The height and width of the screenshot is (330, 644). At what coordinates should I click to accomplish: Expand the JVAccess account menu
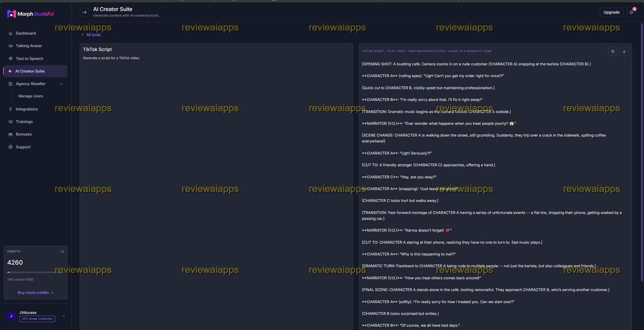[x=64, y=316]
